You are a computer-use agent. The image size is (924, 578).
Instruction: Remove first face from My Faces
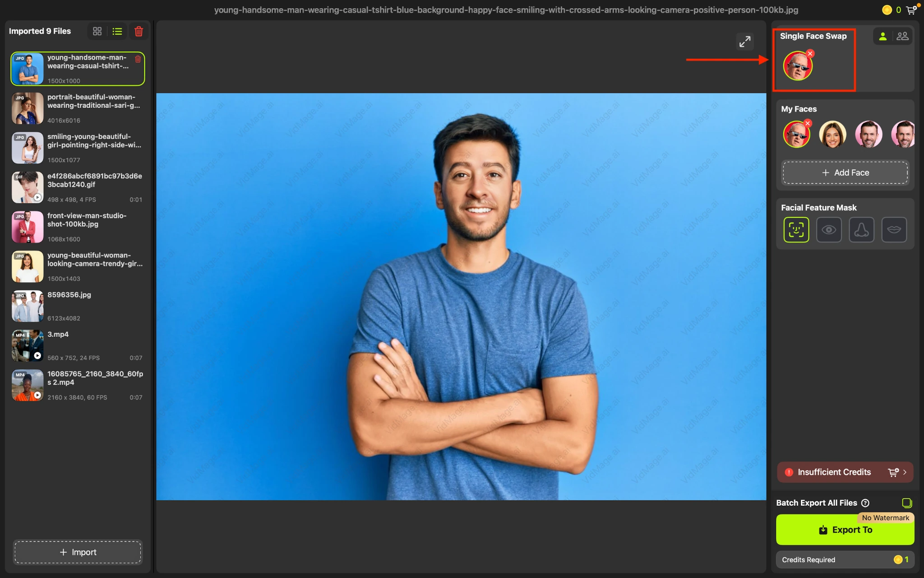point(808,123)
